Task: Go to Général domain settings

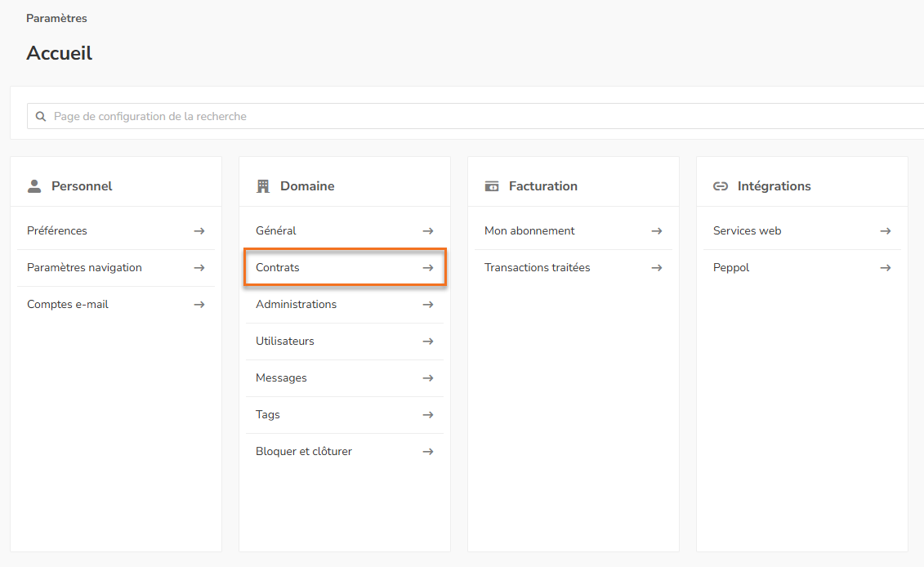Action: tap(276, 231)
